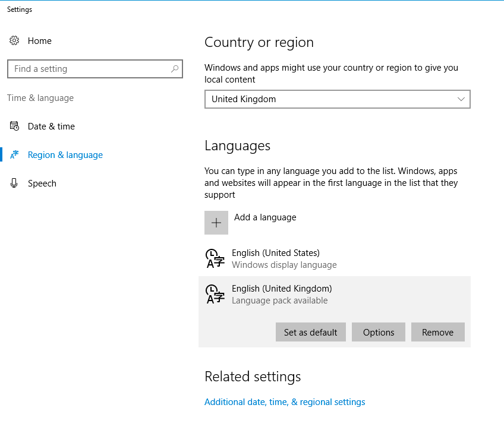Click the English (United Kingdom) language icon
The height and width of the screenshot is (427, 504).
[x=215, y=294]
